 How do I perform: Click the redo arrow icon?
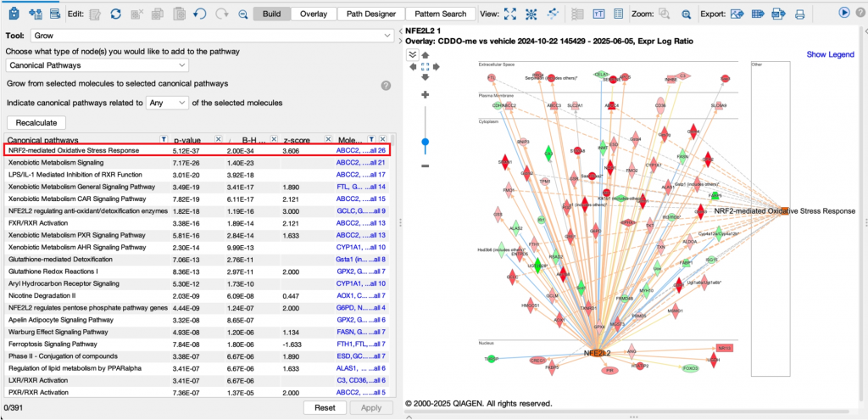[221, 14]
